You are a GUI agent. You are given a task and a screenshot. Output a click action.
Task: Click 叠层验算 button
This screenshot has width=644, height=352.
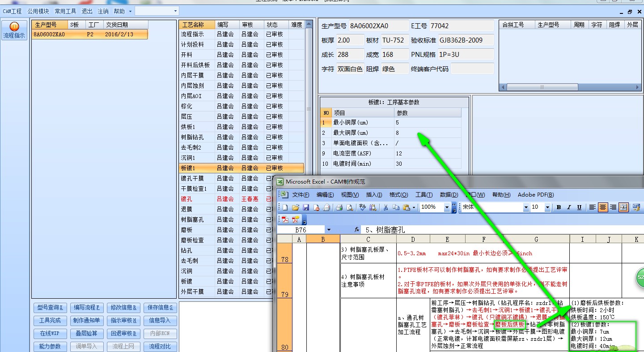point(87,334)
